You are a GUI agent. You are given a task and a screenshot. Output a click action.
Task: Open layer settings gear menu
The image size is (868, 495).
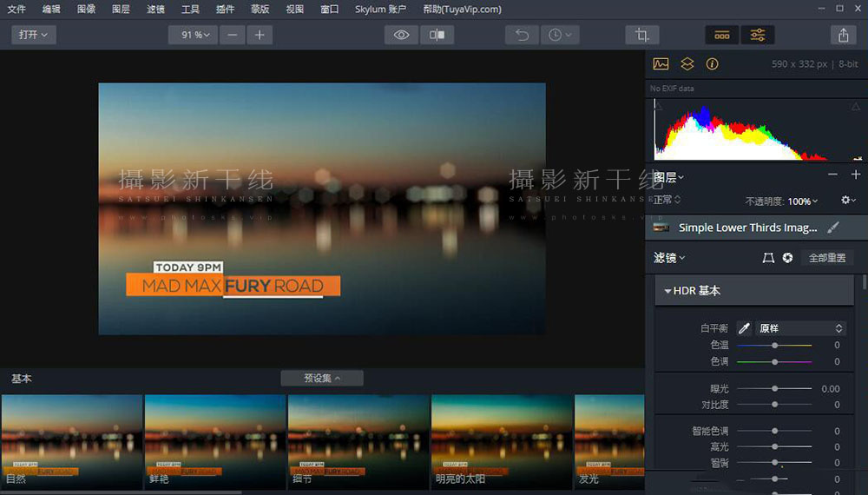(x=848, y=200)
